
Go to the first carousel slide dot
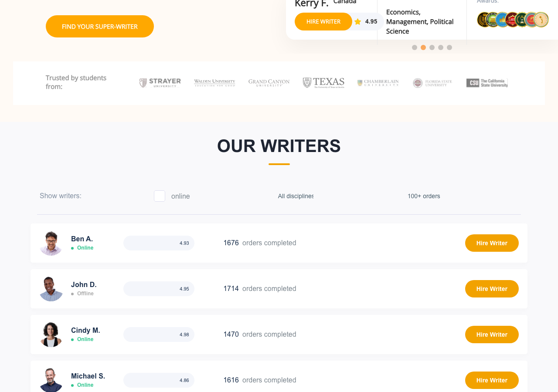tap(415, 47)
